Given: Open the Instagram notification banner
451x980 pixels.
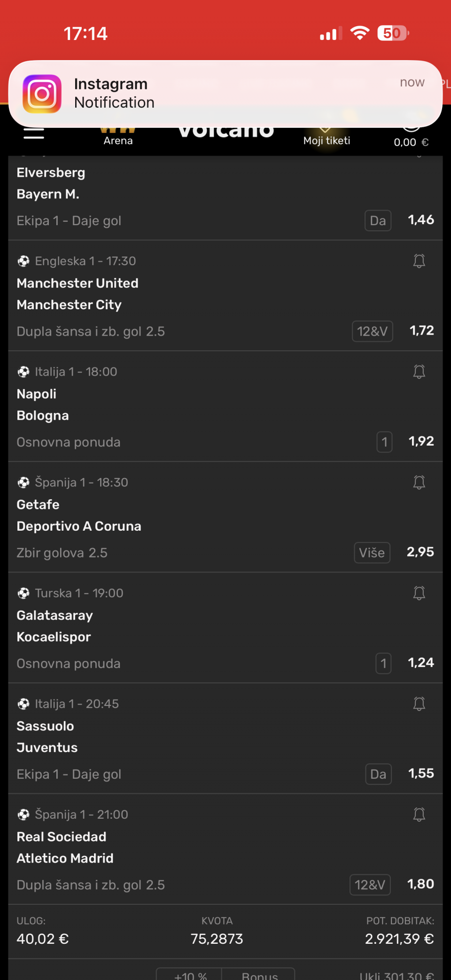Looking at the screenshot, I should coord(225,94).
